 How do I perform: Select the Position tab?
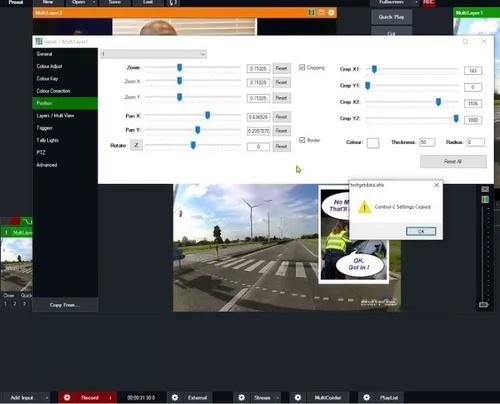[x=65, y=103]
